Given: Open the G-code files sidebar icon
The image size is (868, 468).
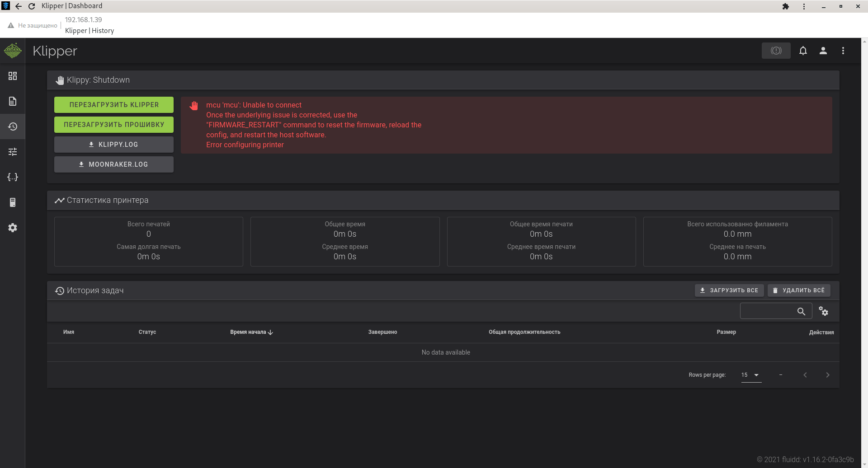Looking at the screenshot, I should 13,101.
